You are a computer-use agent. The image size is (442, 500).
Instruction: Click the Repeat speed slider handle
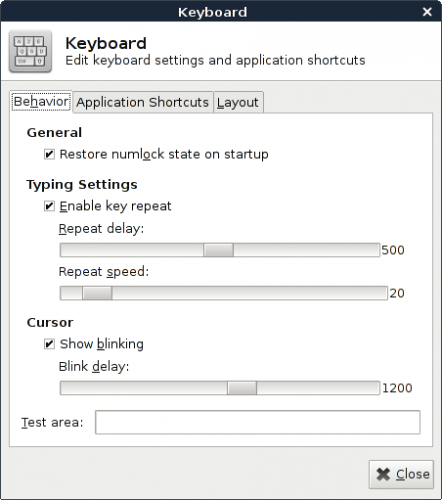tap(97, 293)
